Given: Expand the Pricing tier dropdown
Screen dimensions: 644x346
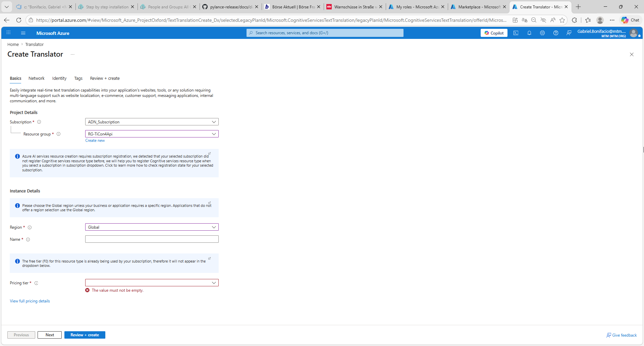Looking at the screenshot, I should pos(214,283).
